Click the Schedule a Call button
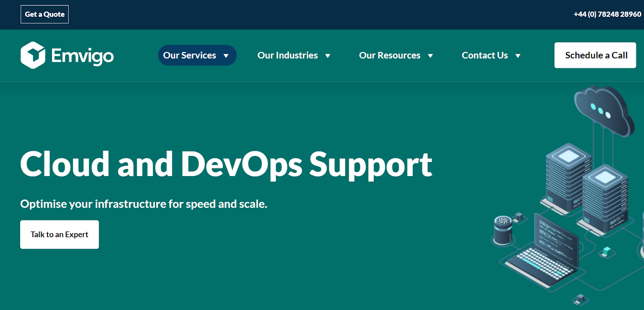Viewport: 644px width, 310px height. pos(595,55)
